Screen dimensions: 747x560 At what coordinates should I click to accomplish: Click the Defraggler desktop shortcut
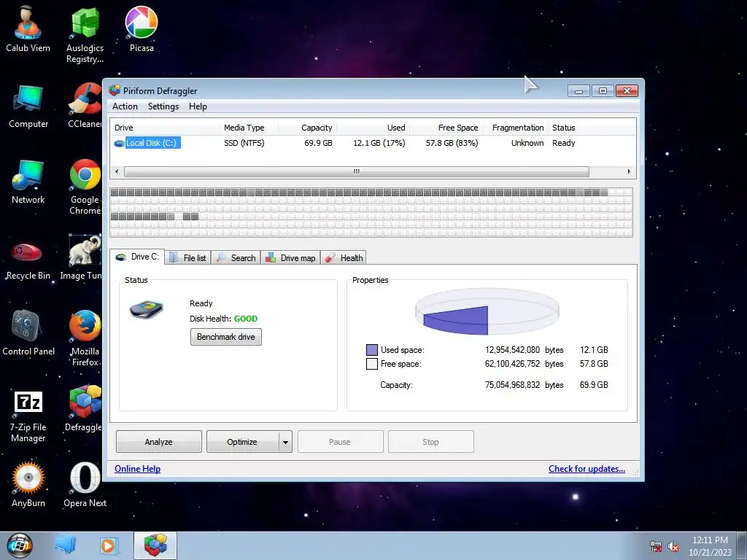[x=85, y=408]
